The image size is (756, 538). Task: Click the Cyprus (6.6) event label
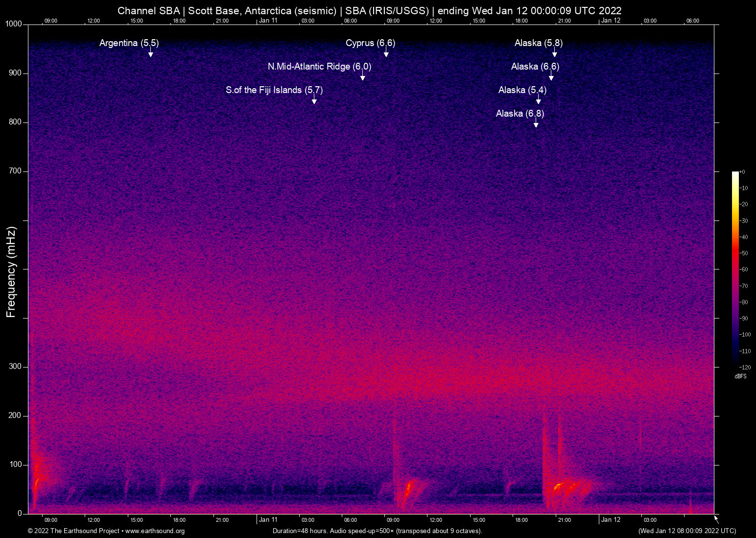(370, 43)
